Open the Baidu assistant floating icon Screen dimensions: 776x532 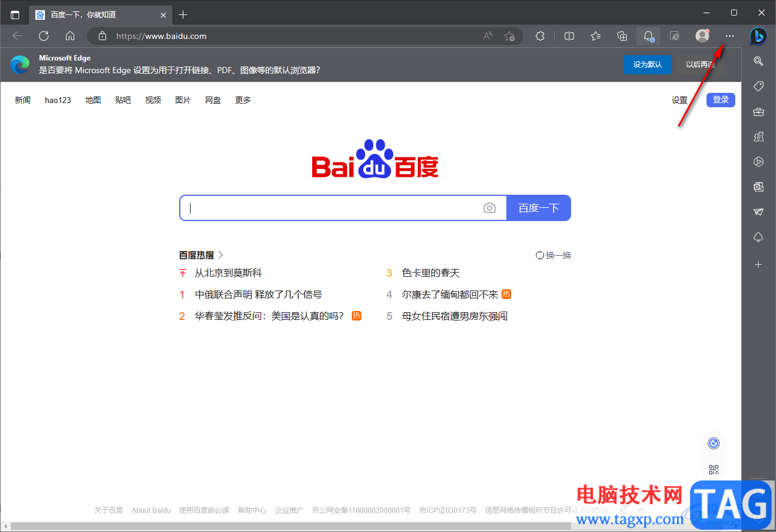click(x=713, y=443)
